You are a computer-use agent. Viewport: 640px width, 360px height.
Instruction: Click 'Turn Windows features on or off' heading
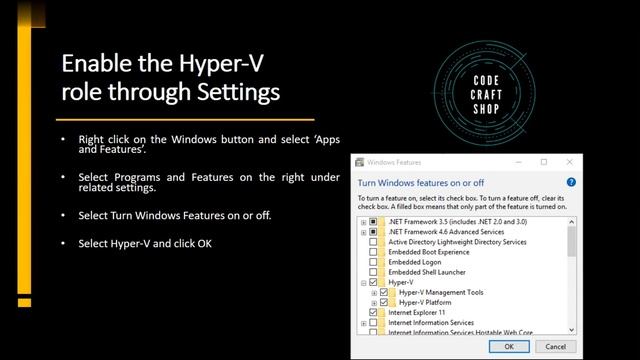(x=421, y=183)
